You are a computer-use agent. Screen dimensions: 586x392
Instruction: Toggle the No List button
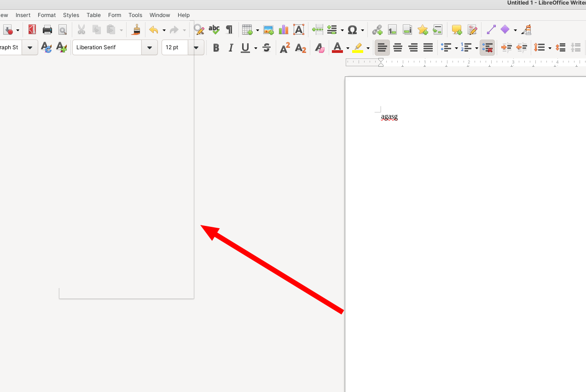pyautogui.click(x=487, y=47)
